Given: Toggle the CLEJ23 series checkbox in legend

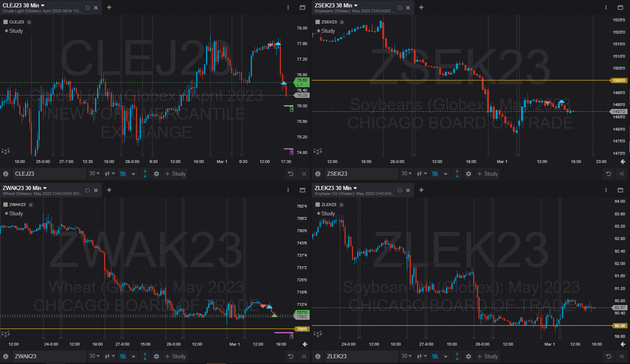Looking at the screenshot, I should (6, 22).
